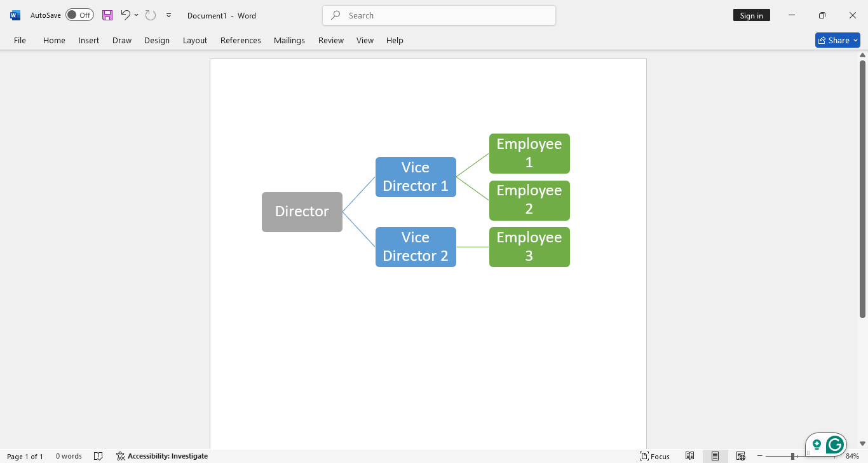Open the Share dropdown
This screenshot has height=463, width=868.
[x=855, y=39]
